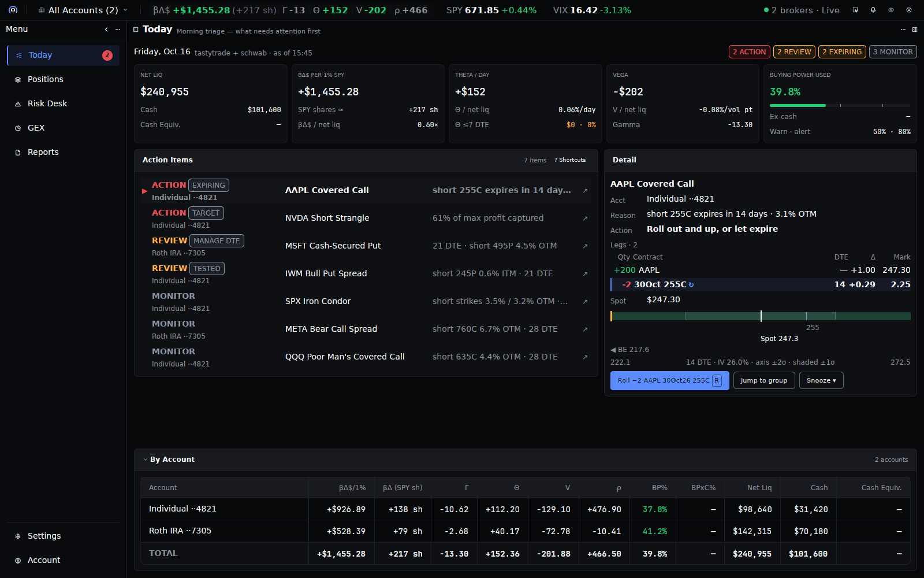Viewport: 924px width, 578px height.
Task: Open the Snooze dropdown
Action: (821, 380)
